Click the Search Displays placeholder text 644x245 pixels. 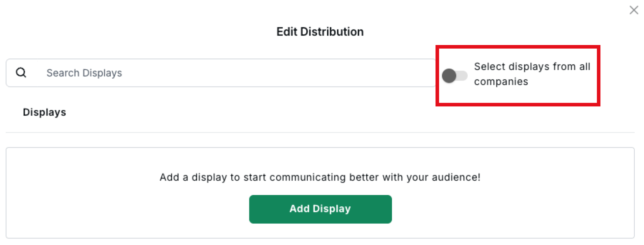[x=84, y=73]
